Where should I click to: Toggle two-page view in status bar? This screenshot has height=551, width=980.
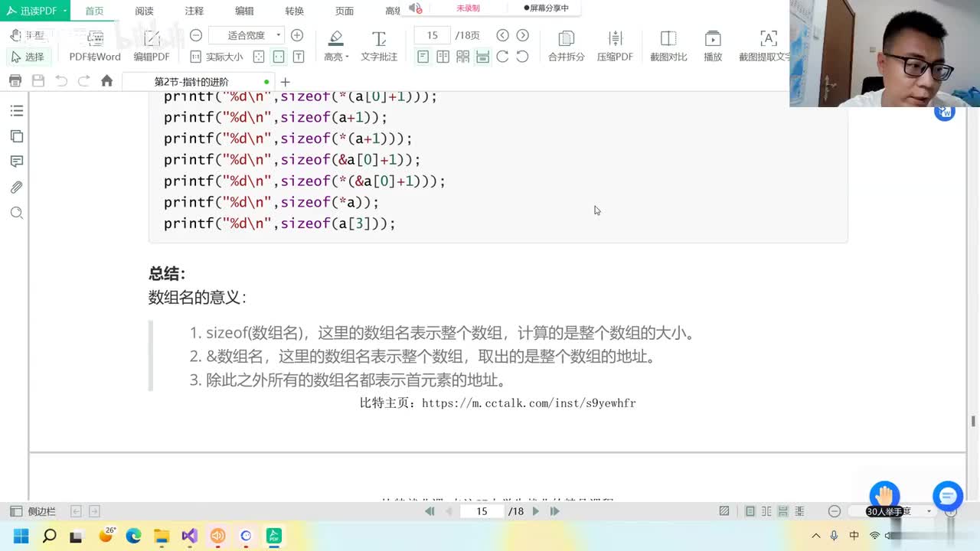tap(766, 511)
